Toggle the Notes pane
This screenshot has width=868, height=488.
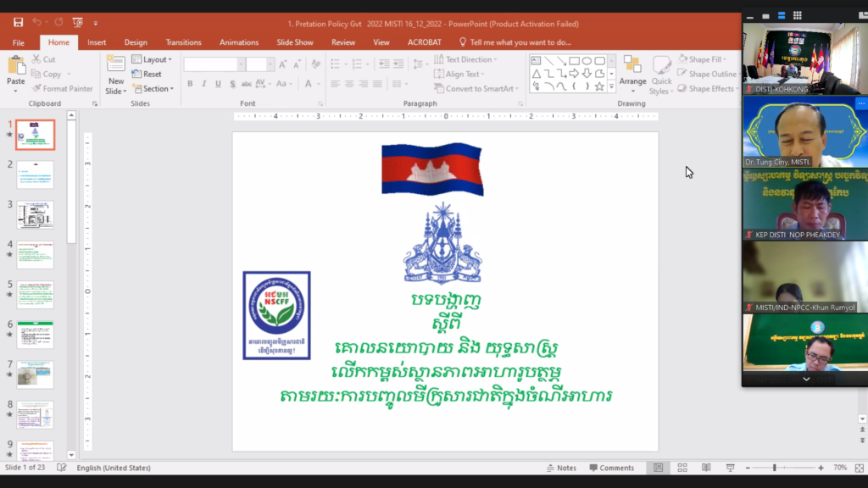[561, 468]
